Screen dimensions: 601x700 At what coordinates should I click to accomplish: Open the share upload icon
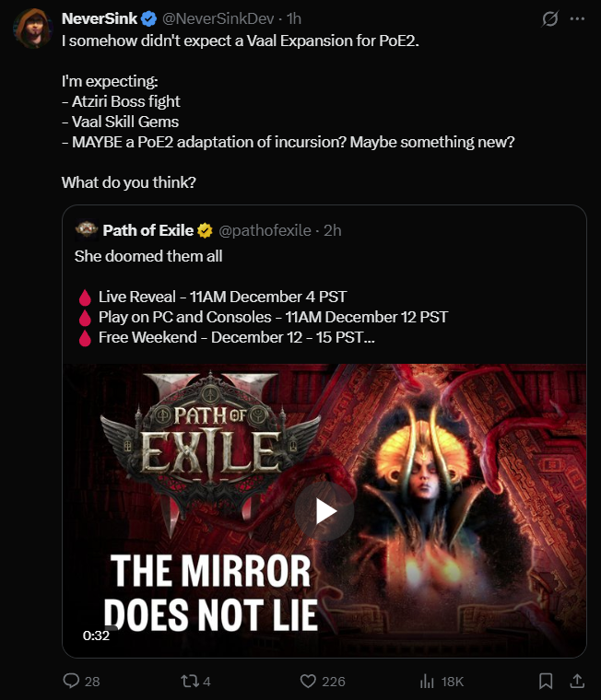tap(577, 681)
